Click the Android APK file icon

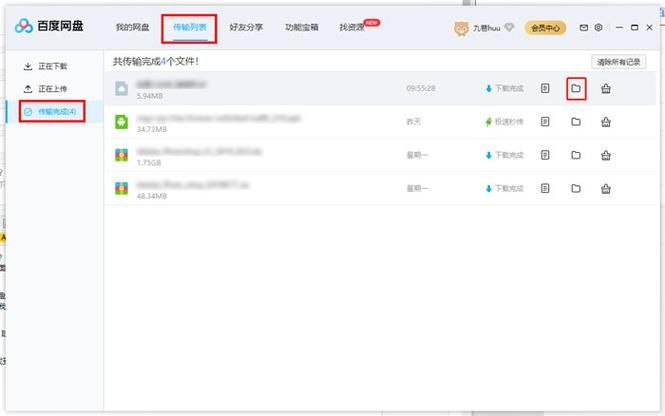(x=122, y=121)
